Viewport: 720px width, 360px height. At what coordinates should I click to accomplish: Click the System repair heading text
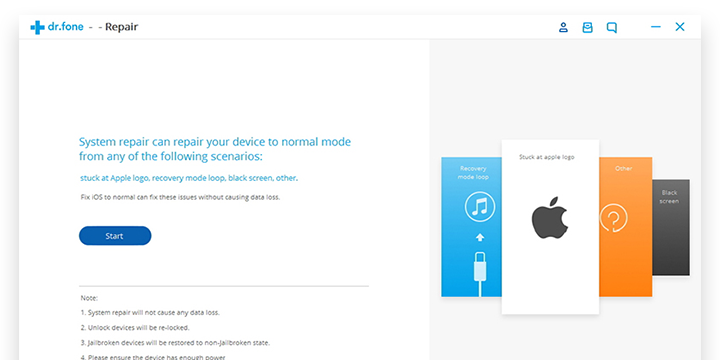click(x=215, y=149)
